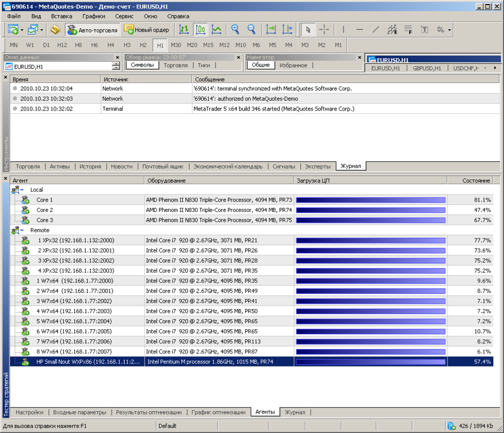
Task: Open the Настройки tester tab
Action: pos(29,412)
